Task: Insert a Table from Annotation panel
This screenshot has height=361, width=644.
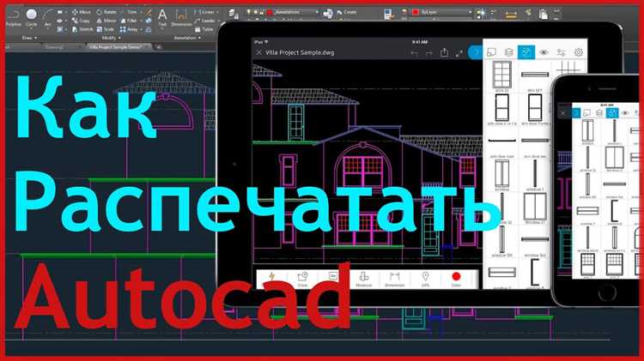Action: [204, 29]
